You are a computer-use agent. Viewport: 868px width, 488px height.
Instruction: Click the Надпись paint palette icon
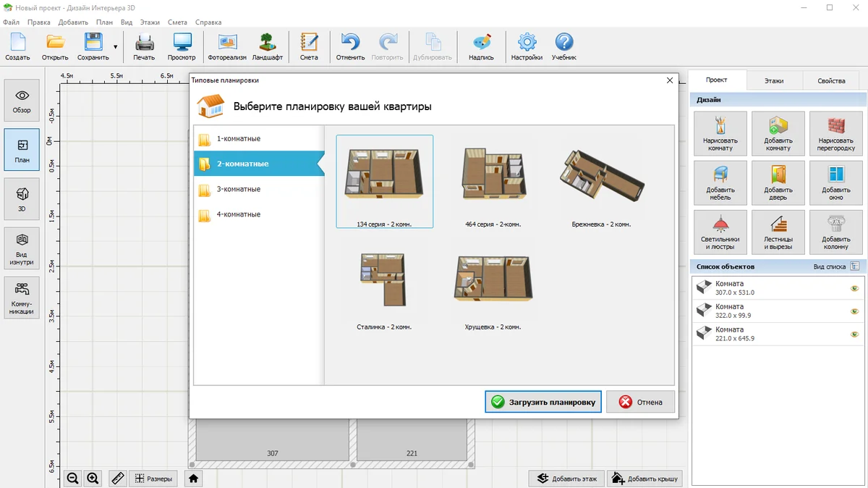[x=481, y=46]
